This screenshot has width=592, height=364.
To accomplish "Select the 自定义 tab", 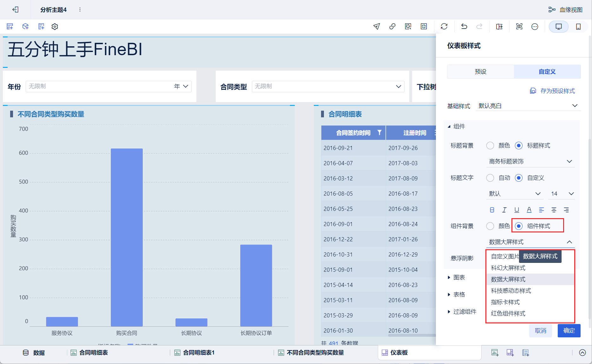I will pyautogui.click(x=547, y=72).
